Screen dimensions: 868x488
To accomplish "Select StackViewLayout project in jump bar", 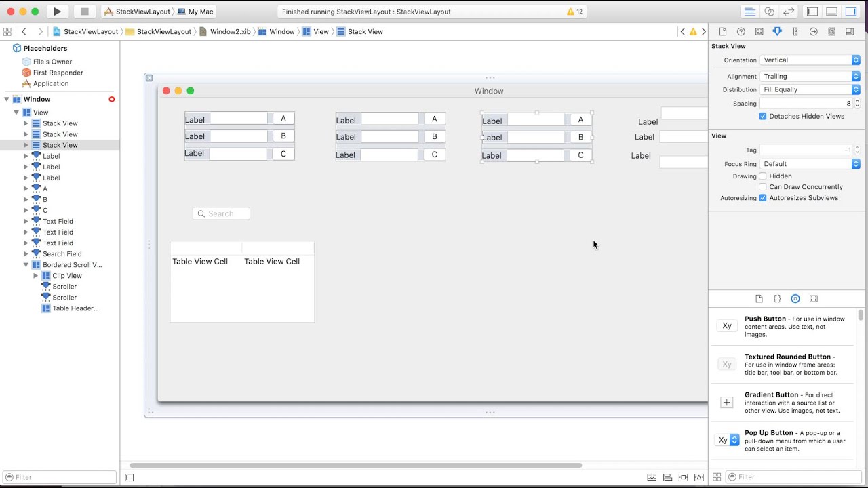I will click(85, 32).
